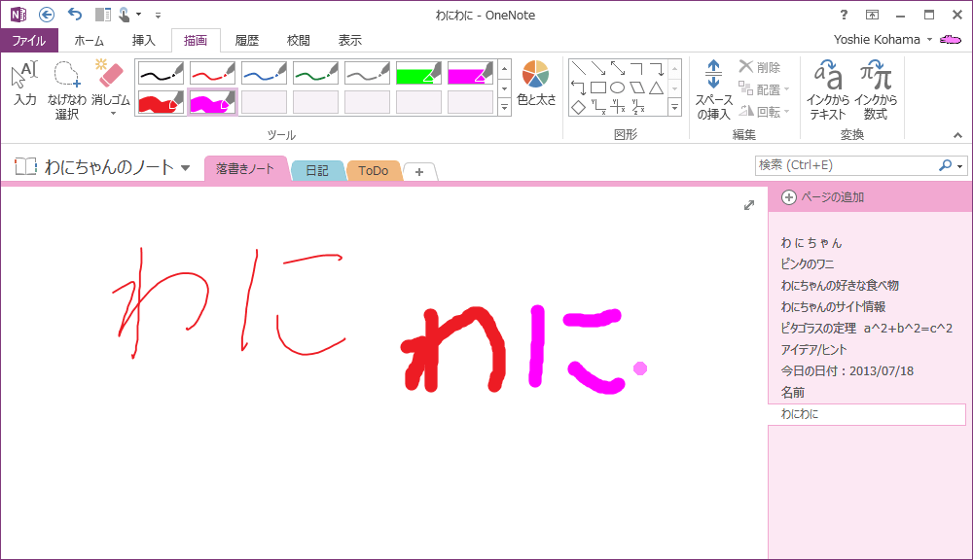Convert ink with インクから数式

click(x=876, y=89)
